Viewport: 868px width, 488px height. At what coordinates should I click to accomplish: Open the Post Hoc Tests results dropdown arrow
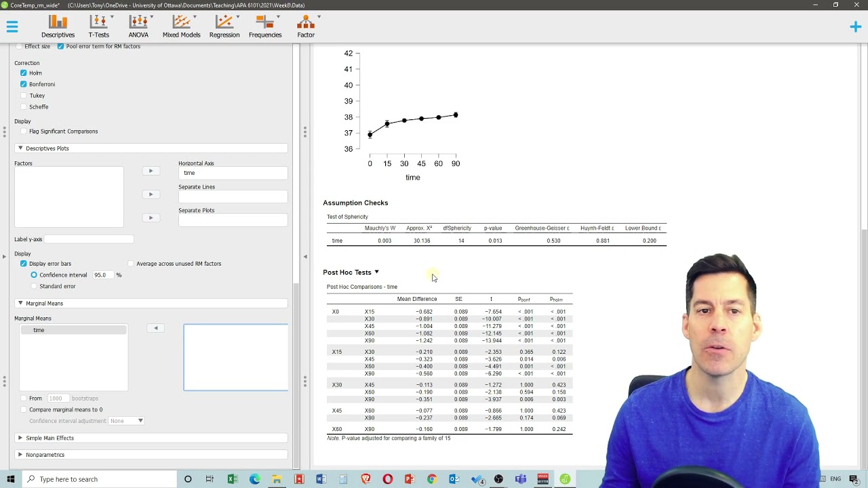coord(376,272)
